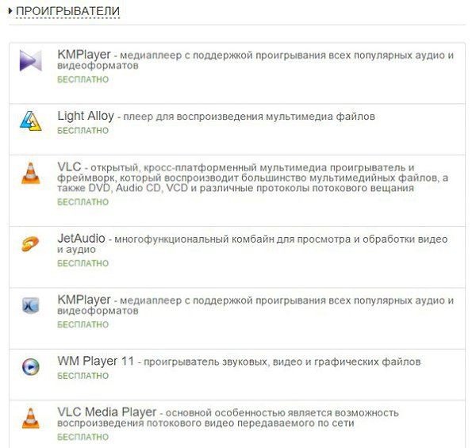Open the WM Player 11 title link

click(96, 361)
